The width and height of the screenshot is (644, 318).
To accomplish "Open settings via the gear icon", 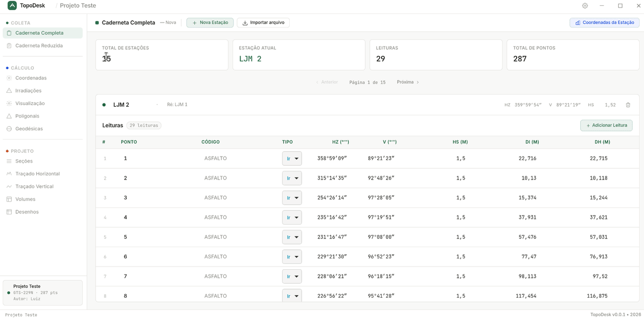I will tap(585, 6).
